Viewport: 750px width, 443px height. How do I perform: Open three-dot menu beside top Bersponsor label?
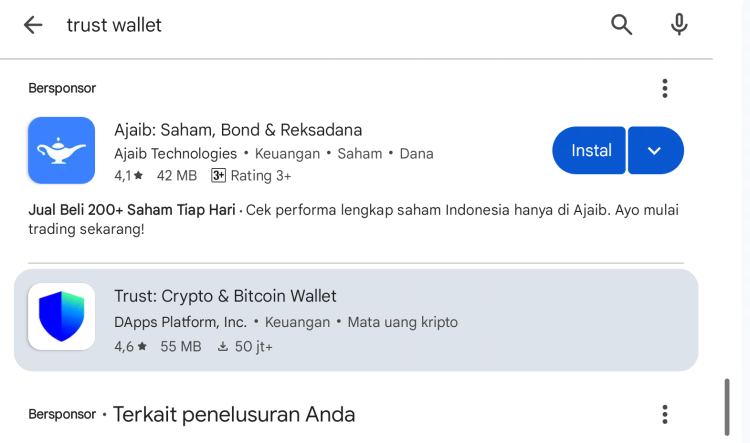point(664,89)
